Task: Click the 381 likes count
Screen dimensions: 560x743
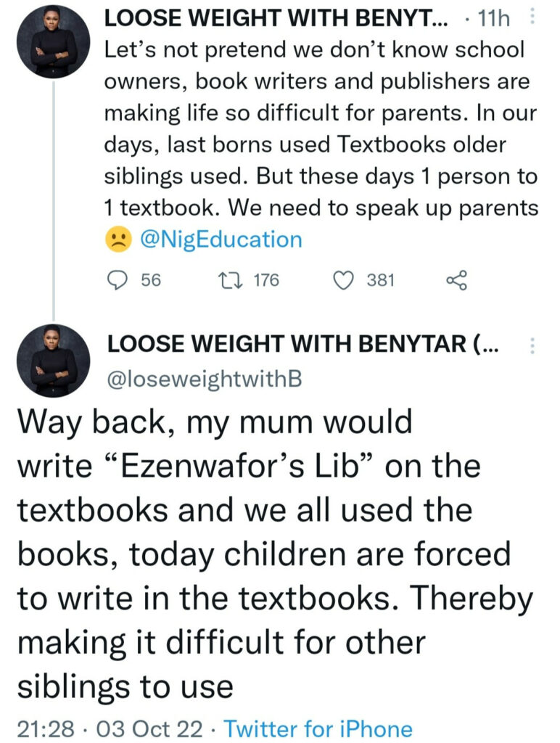Action: [x=380, y=280]
